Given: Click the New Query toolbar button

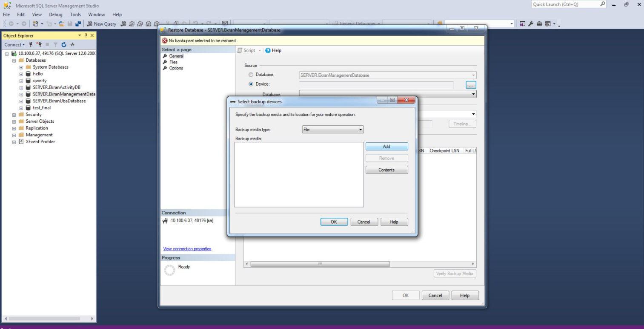Looking at the screenshot, I should pos(101,24).
